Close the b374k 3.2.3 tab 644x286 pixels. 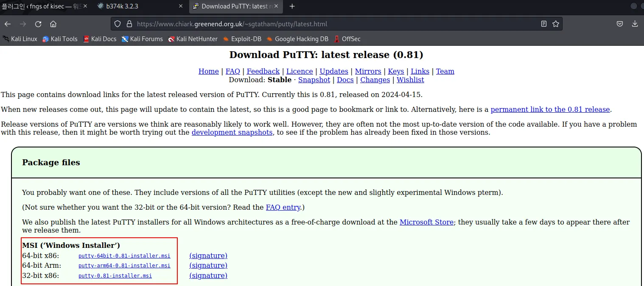[x=180, y=6]
